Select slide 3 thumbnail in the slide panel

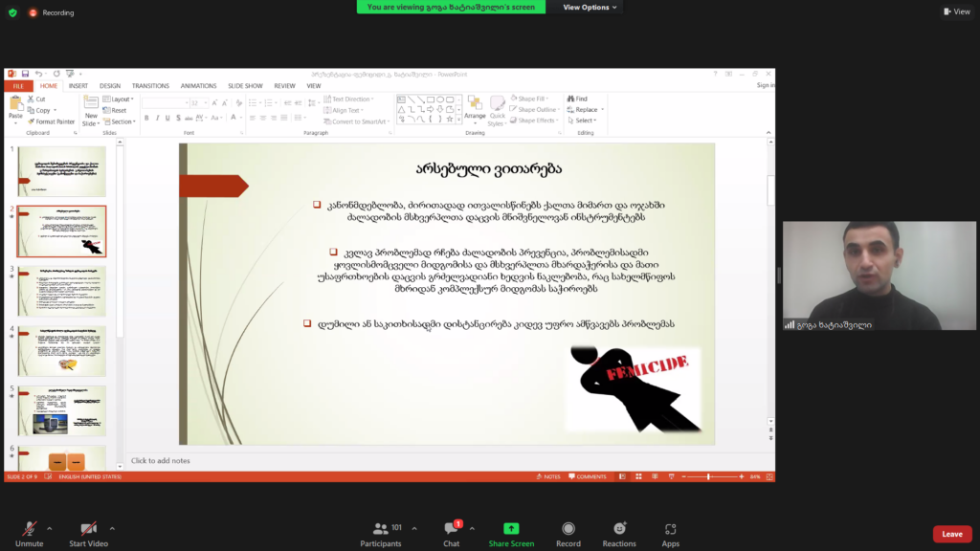(x=62, y=292)
